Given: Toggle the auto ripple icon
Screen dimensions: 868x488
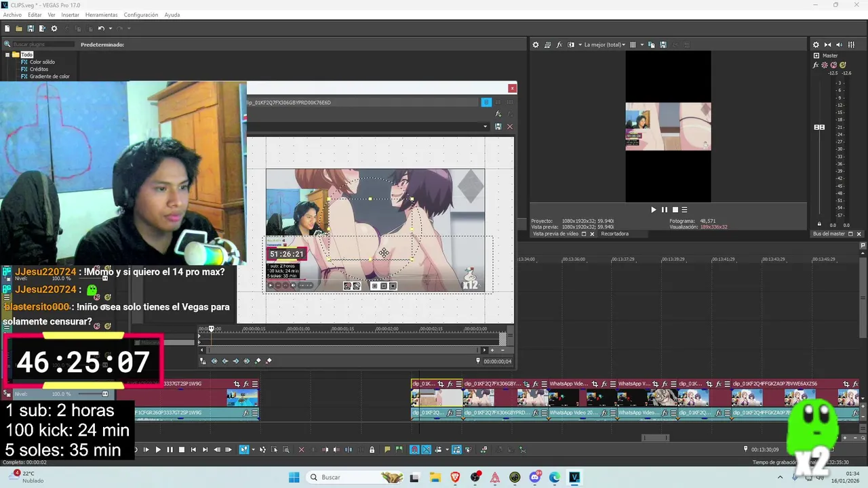Looking at the screenshot, I should [x=439, y=449].
